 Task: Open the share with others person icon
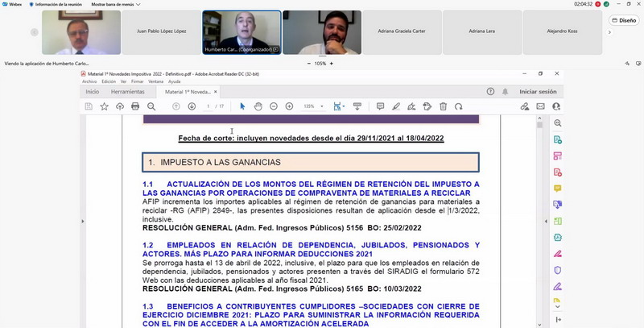point(556,106)
